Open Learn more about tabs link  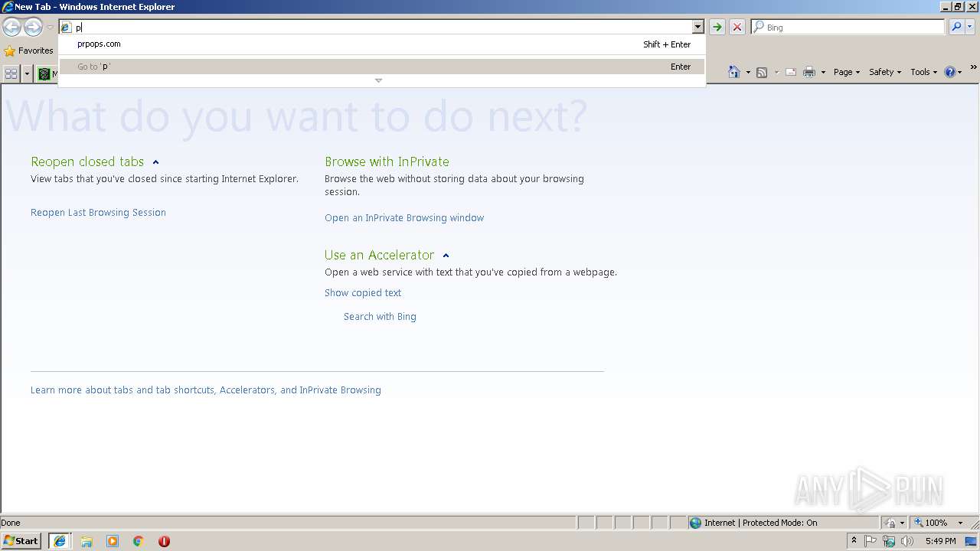[x=206, y=390]
